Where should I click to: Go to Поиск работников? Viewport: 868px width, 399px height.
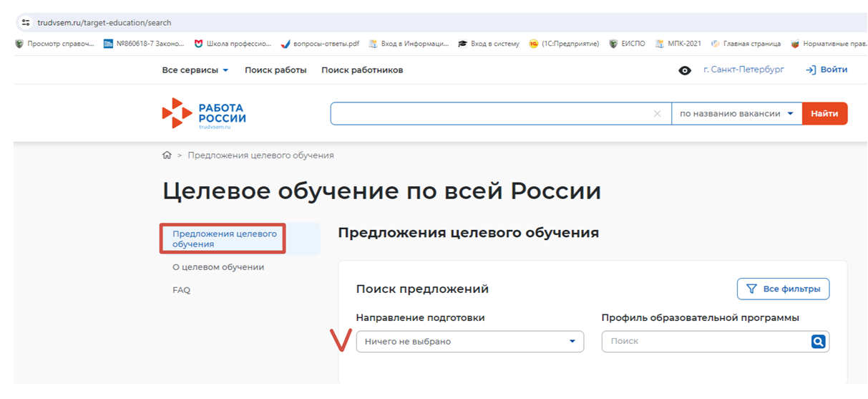click(362, 70)
